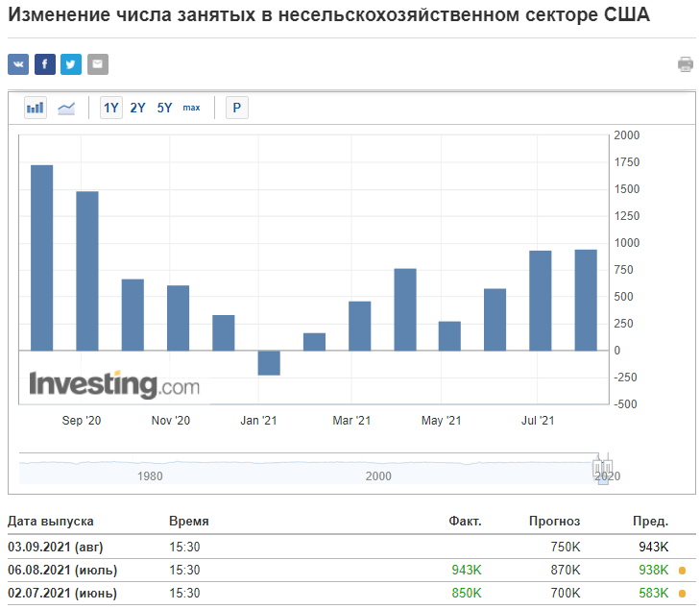Share the page on Facebook
The height and width of the screenshot is (609, 700).
[x=44, y=64]
